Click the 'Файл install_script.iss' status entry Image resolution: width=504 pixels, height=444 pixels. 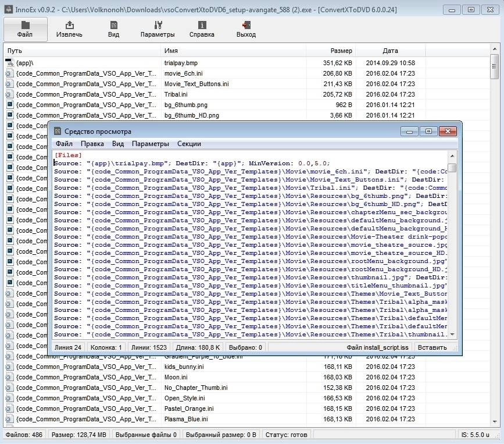click(x=377, y=347)
